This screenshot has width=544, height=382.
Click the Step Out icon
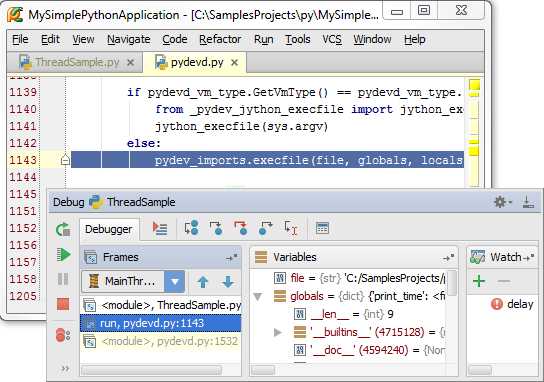pyautogui.click(x=265, y=228)
